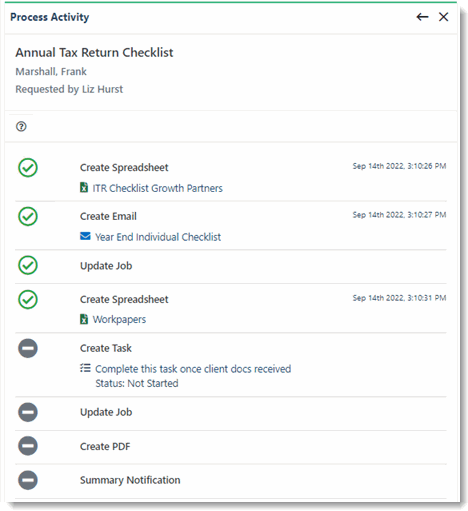Click grey pending icon beside second Update Job

point(28,412)
